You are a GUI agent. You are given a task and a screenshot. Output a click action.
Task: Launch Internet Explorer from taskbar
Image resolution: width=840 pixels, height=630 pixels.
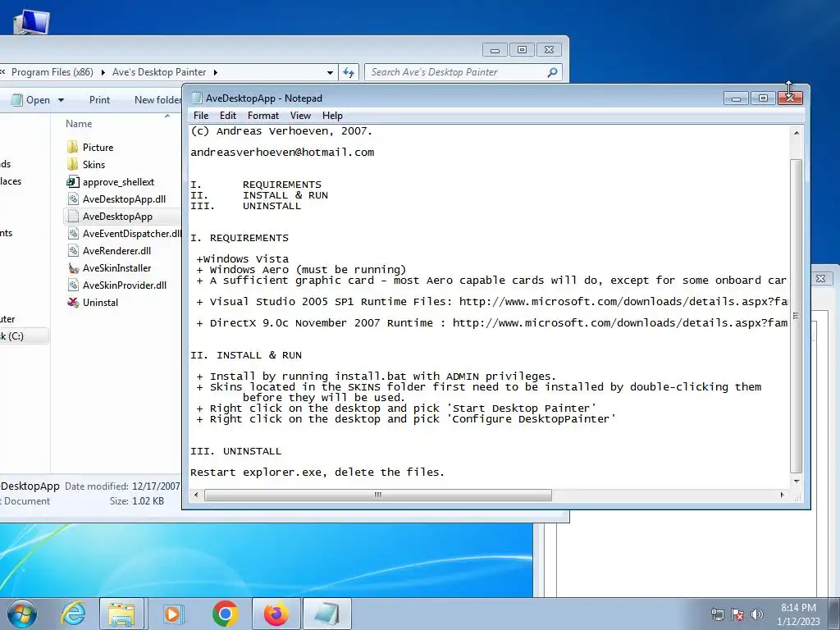tap(73, 614)
